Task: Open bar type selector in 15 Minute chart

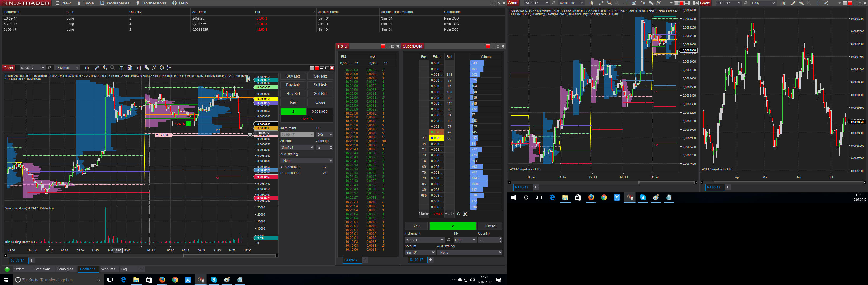Action: [x=87, y=68]
